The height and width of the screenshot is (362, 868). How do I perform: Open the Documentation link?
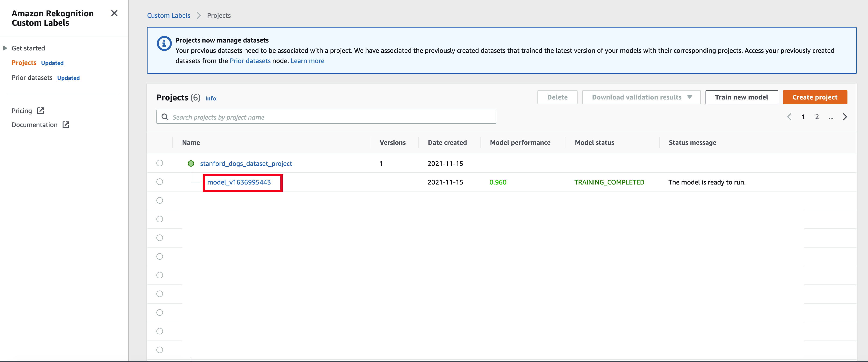(35, 125)
